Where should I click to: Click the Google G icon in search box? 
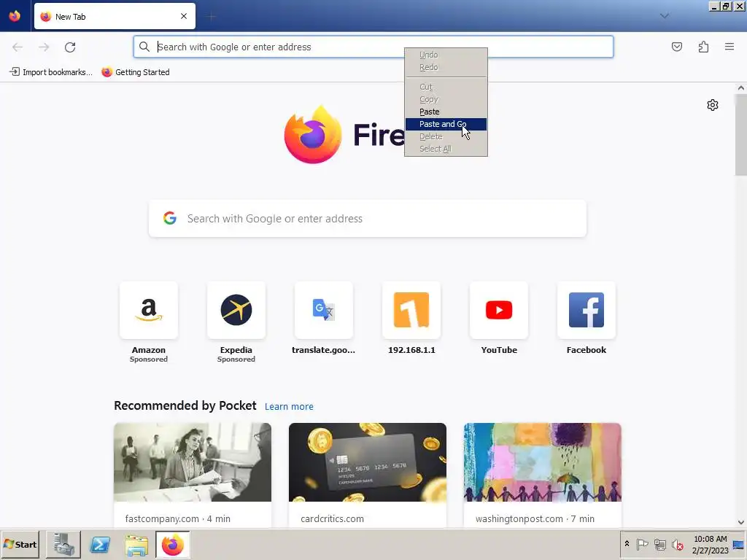170,218
